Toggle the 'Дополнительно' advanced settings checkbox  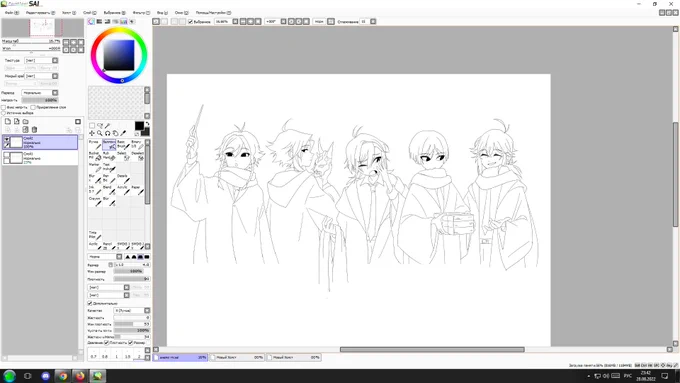[x=90, y=303]
